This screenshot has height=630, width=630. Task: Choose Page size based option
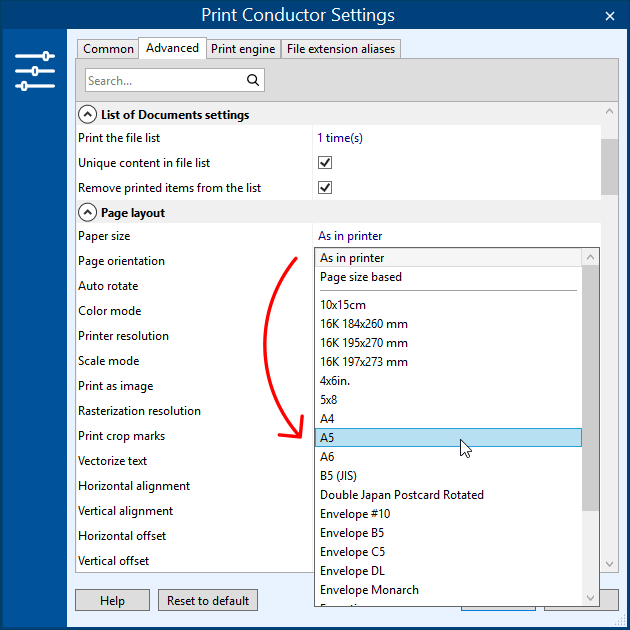click(448, 277)
